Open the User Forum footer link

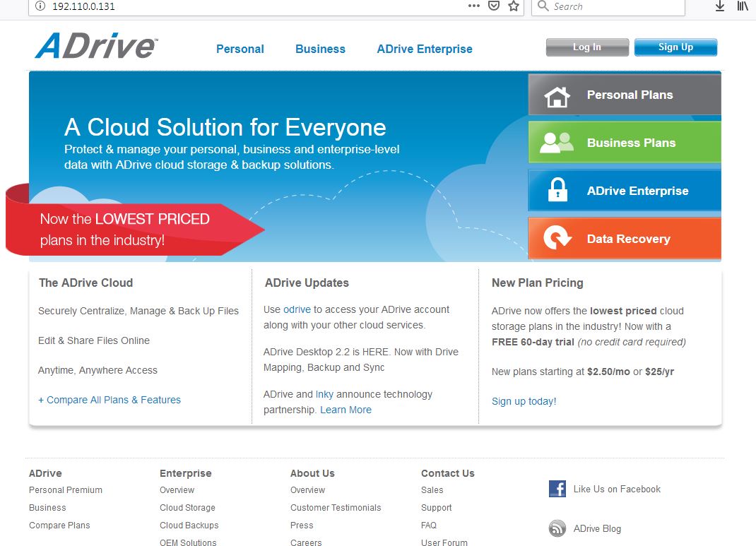(444, 542)
